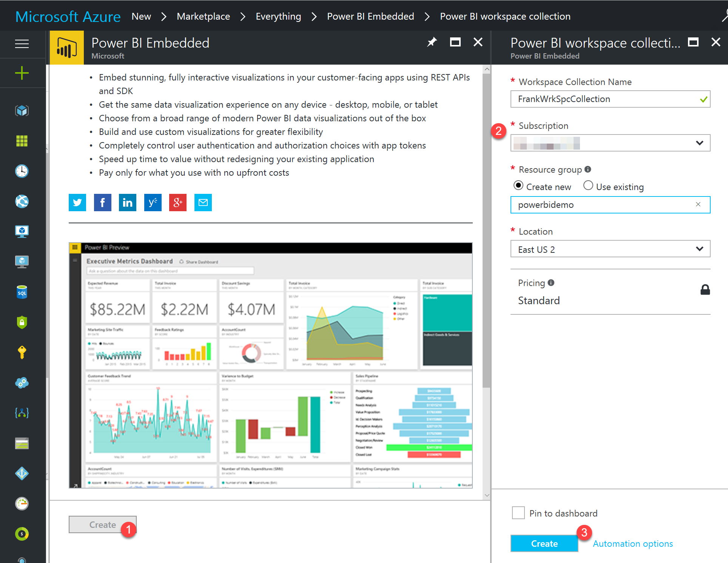Open the yellow key Subscriptions icon
Viewport: 728px width, 563px height.
click(x=22, y=352)
